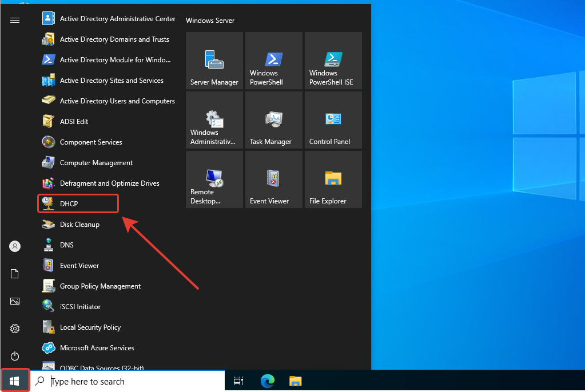Launch the Windows PowerShell tile

273,61
